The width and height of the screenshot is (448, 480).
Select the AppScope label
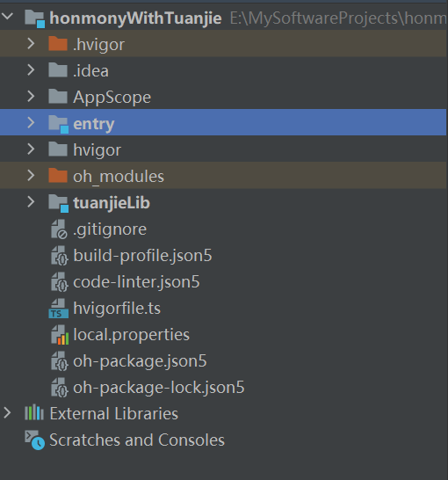click(x=112, y=98)
